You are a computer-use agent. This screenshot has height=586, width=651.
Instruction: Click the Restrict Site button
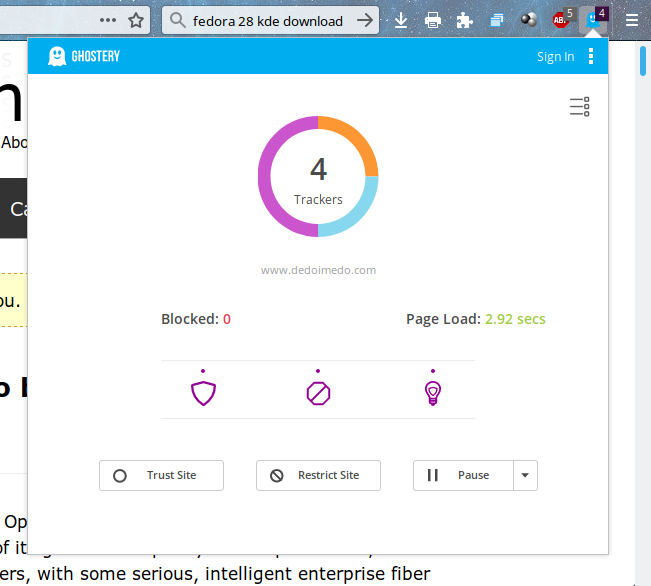tap(318, 476)
